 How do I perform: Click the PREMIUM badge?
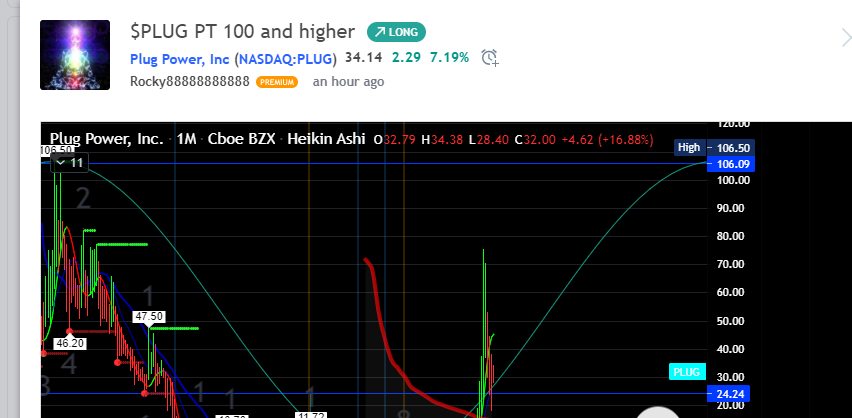tap(277, 82)
